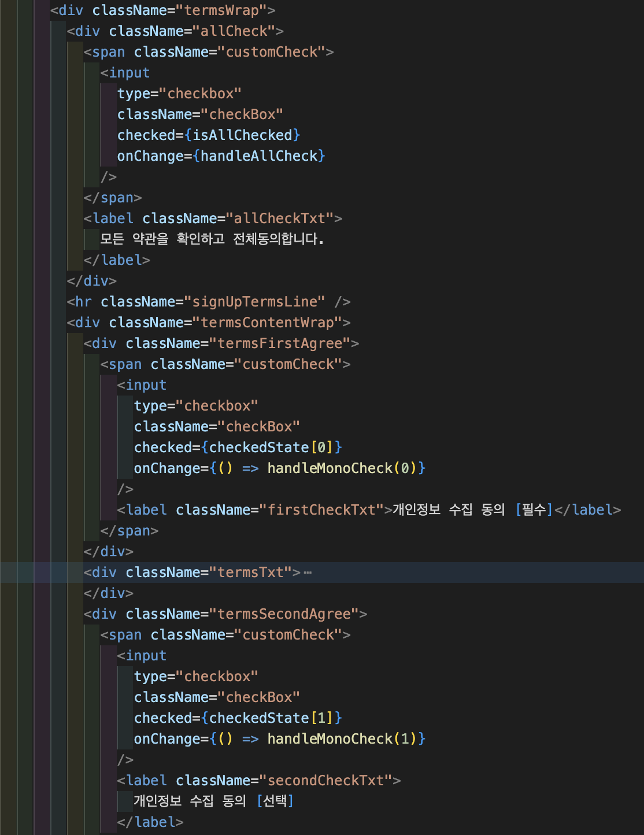Screen dimensions: 644x835
Task: Click checkedState[1] expression
Action: [271, 718]
